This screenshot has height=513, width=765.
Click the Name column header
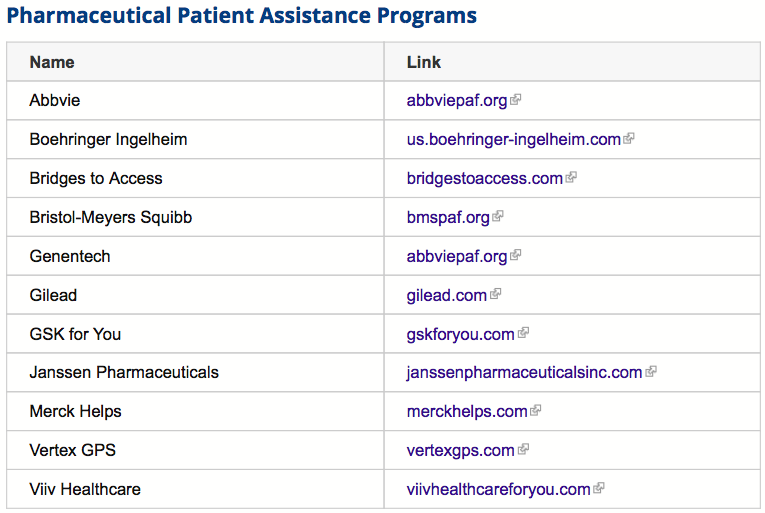[52, 62]
